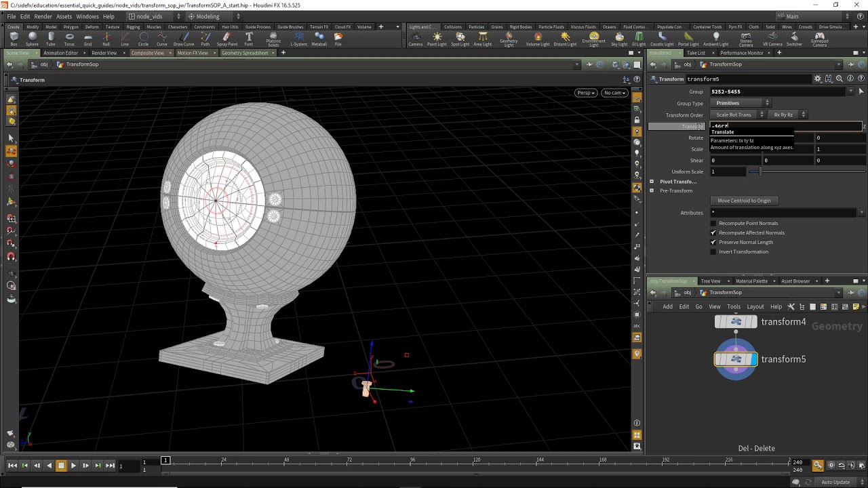Viewport: 868px width, 488px height.
Task: Create an Environment Light from the shelf
Action: click(x=593, y=39)
